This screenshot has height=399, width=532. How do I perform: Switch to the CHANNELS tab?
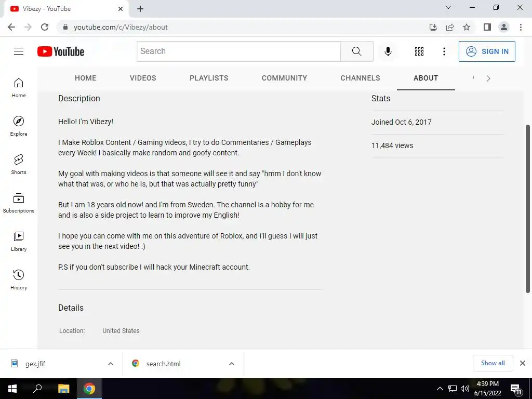(x=361, y=78)
